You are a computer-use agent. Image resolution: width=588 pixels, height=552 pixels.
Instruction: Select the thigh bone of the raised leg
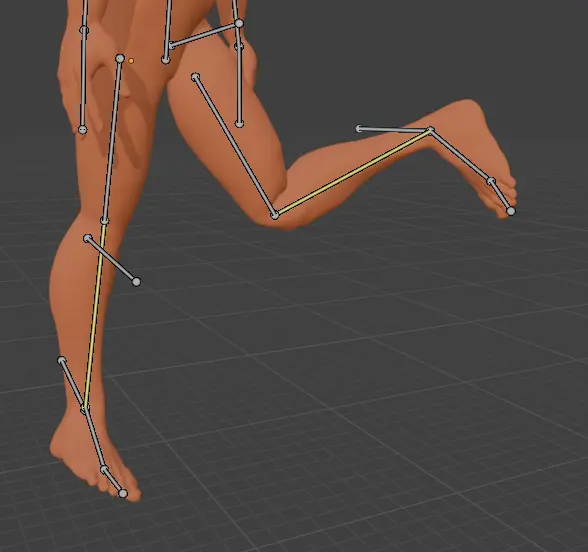pyautogui.click(x=235, y=146)
